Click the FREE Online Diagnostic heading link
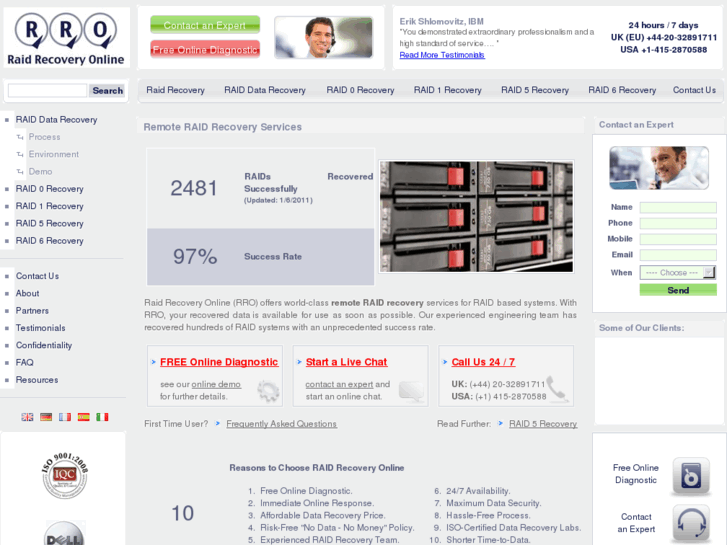The height and width of the screenshot is (545, 727). point(219,362)
